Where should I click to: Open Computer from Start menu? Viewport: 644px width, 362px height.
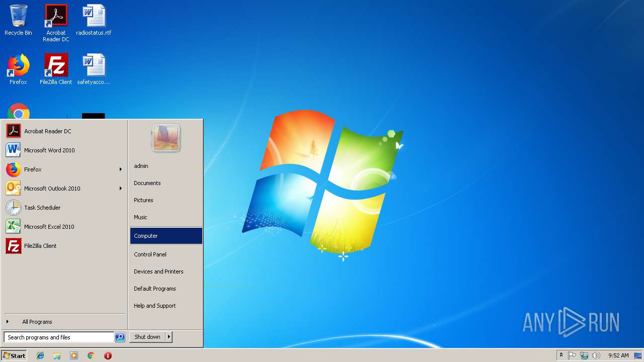166,236
